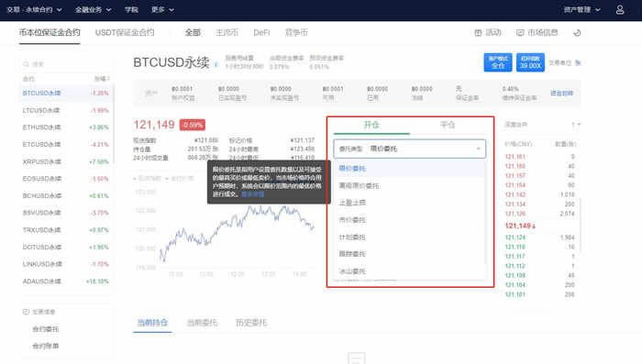Open the user account profile icon
This screenshot has width=642, height=364.
click(620, 9)
